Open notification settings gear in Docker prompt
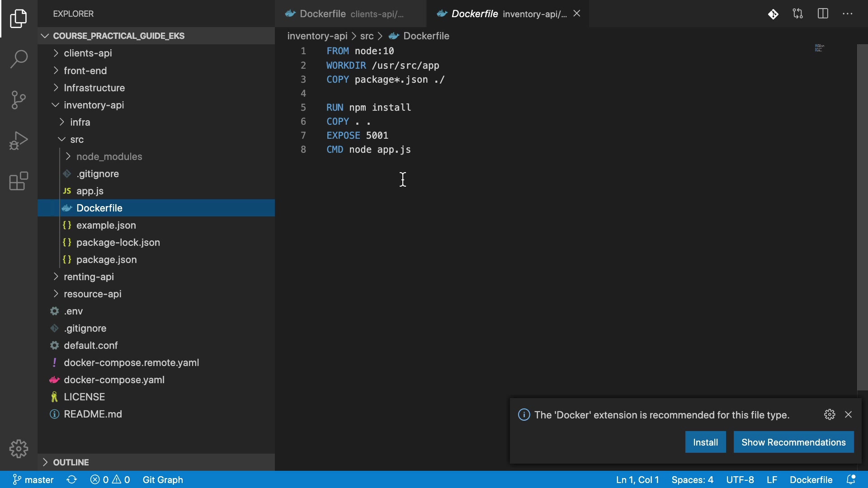The image size is (868, 488). [830, 414]
